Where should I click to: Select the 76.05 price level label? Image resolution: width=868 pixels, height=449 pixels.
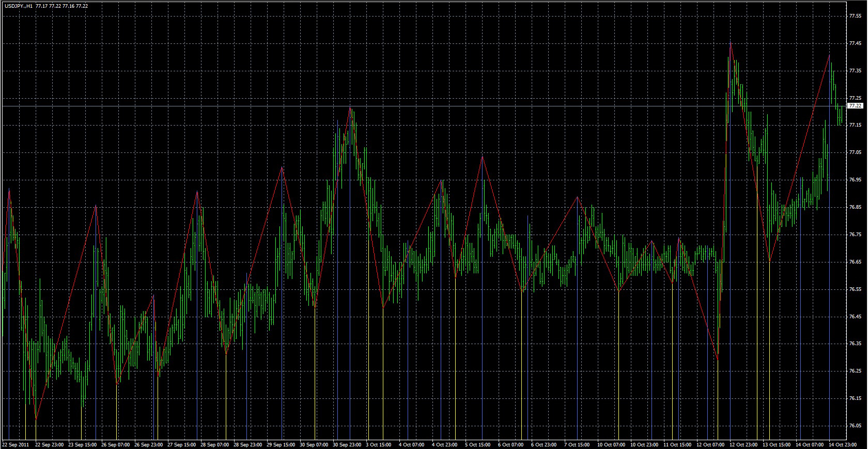855,426
